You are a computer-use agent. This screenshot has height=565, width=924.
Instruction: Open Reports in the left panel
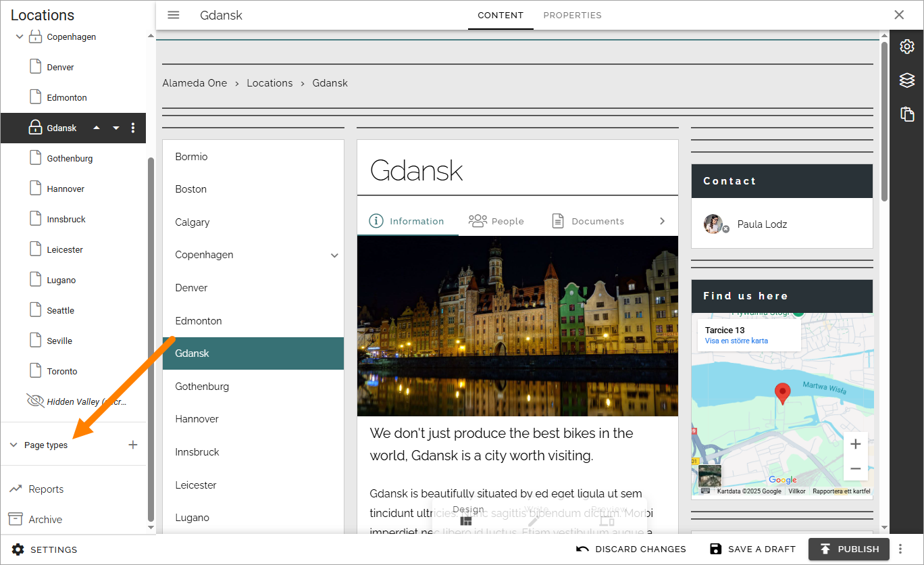coord(46,489)
